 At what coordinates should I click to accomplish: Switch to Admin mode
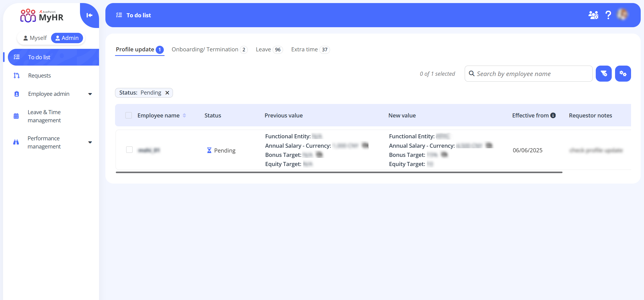67,38
